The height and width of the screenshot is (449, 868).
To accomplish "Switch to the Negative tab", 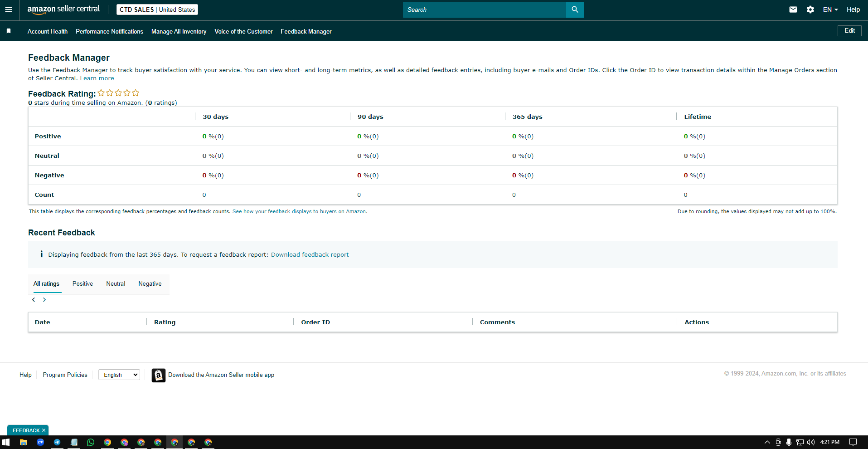I will point(150,283).
